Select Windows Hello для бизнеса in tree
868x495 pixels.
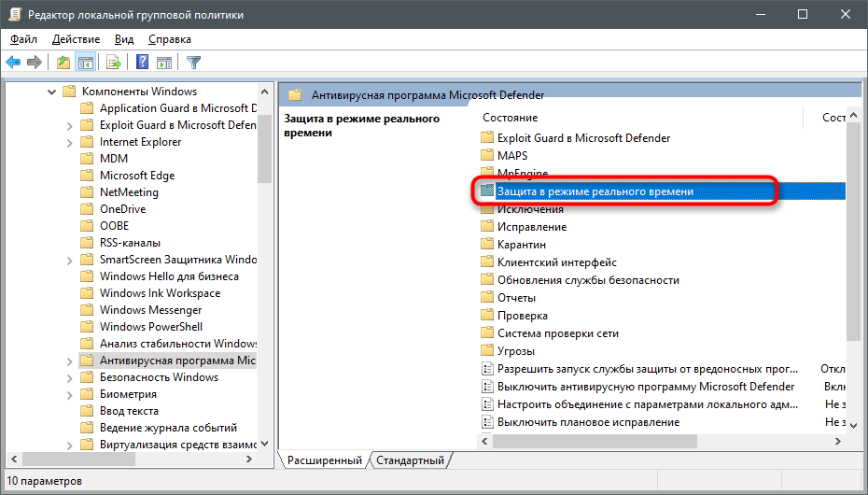click(x=169, y=276)
